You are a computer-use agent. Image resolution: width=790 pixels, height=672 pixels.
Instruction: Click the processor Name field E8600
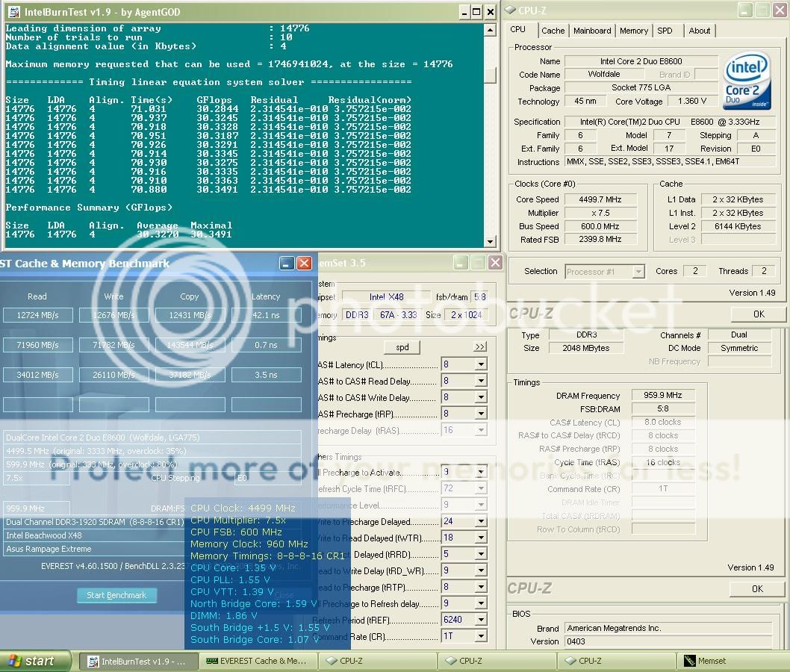[641, 61]
